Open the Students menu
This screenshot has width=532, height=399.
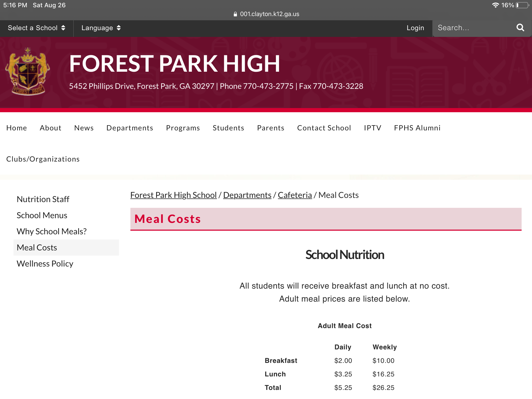click(x=229, y=128)
